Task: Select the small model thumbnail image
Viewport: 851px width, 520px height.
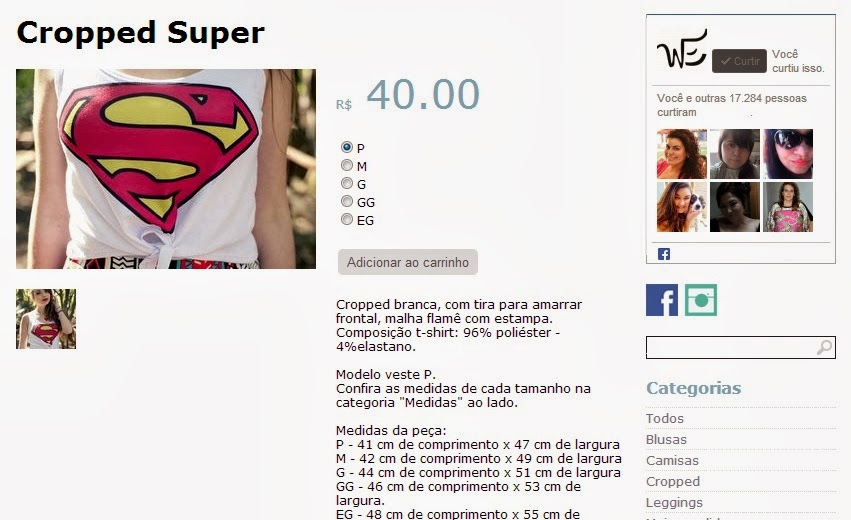Action: point(46,319)
